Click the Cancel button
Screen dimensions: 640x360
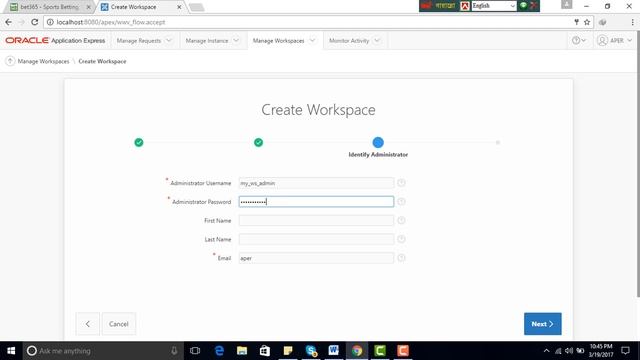click(119, 324)
